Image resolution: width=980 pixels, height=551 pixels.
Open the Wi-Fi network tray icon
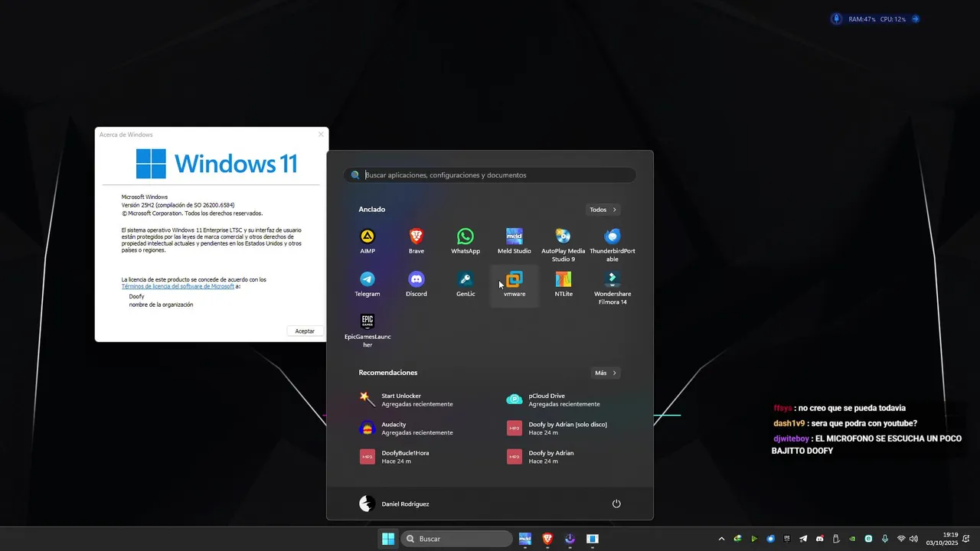tap(901, 539)
